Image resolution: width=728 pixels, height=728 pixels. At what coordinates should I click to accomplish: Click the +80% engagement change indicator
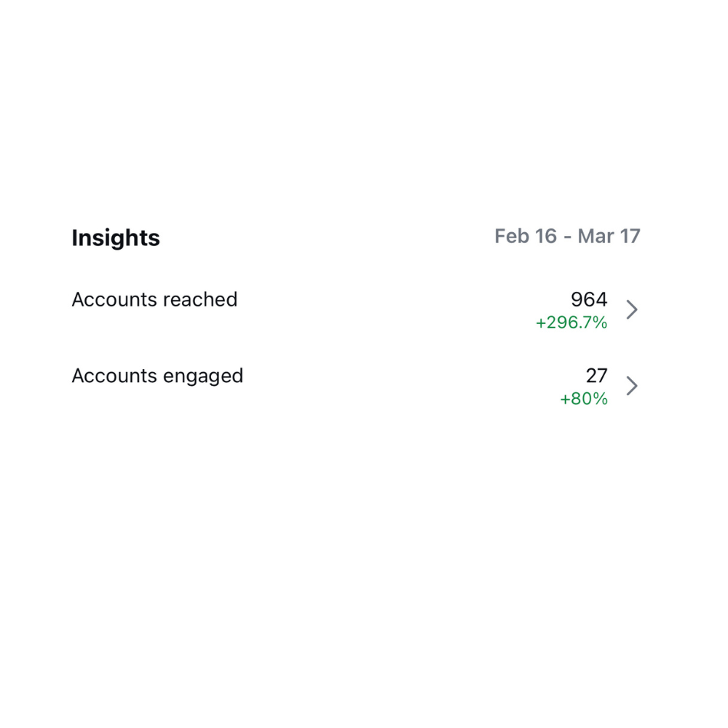point(584,399)
